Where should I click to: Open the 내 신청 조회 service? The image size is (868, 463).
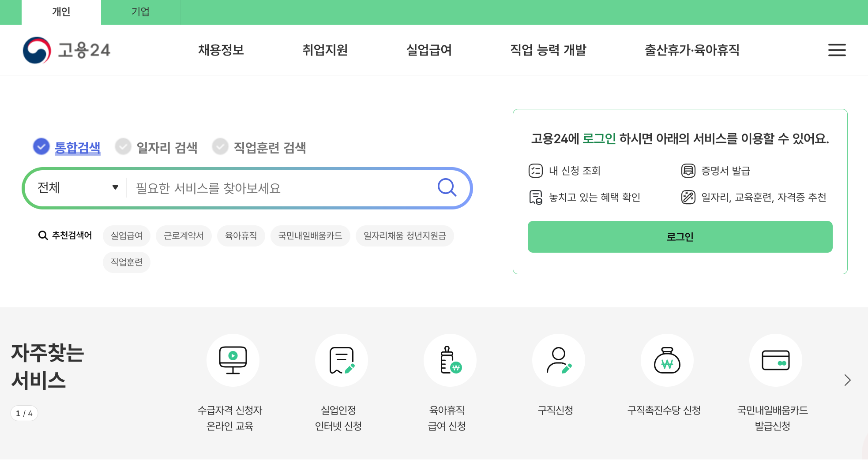point(574,171)
